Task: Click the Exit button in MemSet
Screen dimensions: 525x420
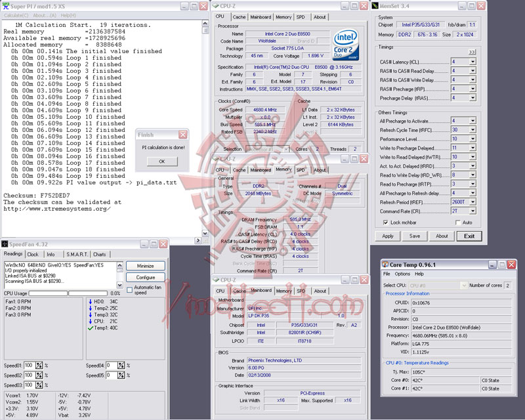Action: pyautogui.click(x=469, y=236)
